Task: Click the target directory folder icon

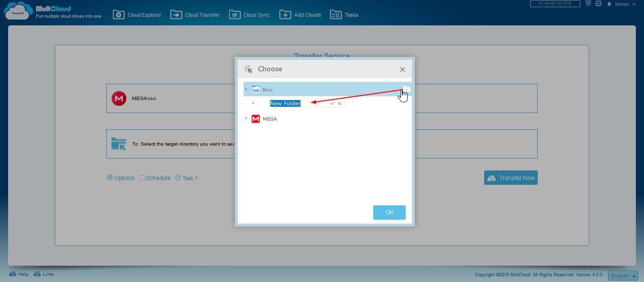Action: coord(119,144)
